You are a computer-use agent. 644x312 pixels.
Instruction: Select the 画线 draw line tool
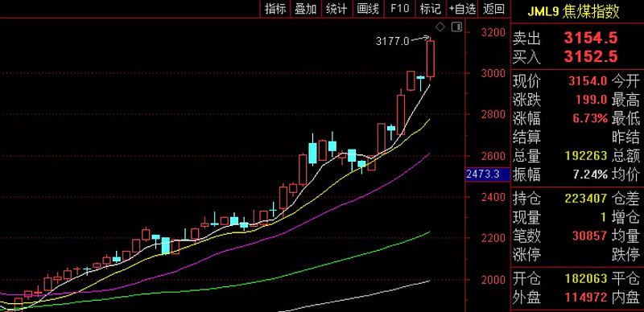(x=368, y=9)
